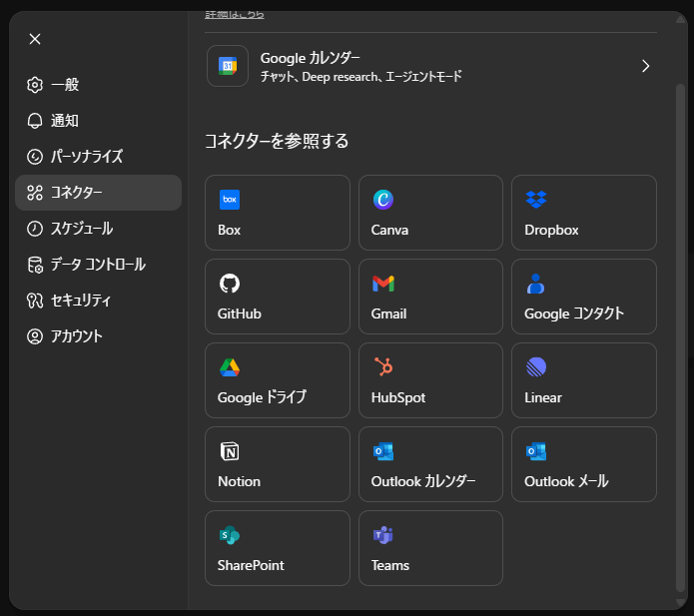Select the HubSpot logo icon
694x616 pixels.
383,367
